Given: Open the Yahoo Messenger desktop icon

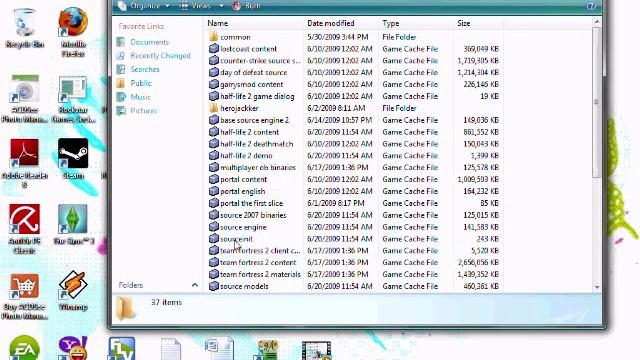Looking at the screenshot, I should (73, 348).
